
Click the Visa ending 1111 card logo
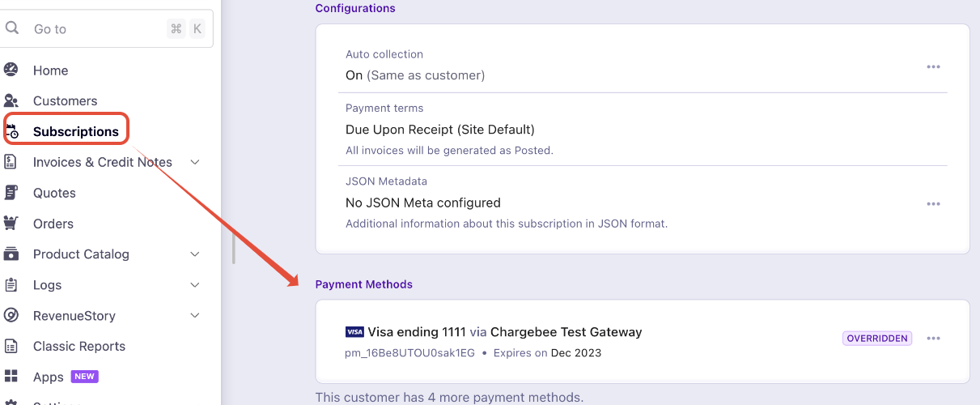(354, 332)
